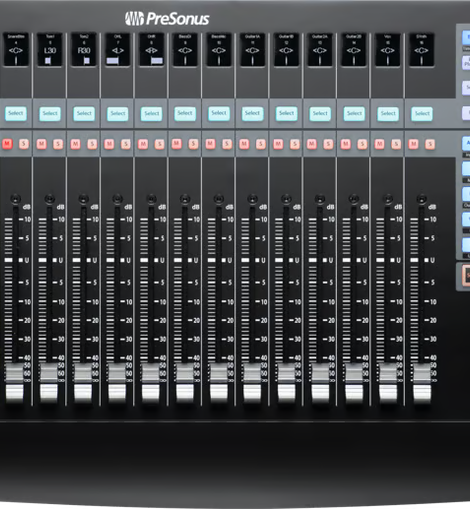Image resolution: width=470 pixels, height=509 pixels.
Task: Select the Tom1 channel strip
Action: point(50,114)
